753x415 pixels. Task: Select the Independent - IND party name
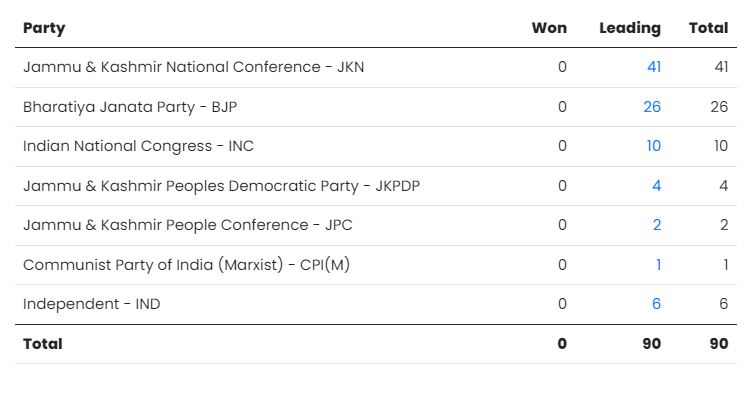click(x=91, y=304)
